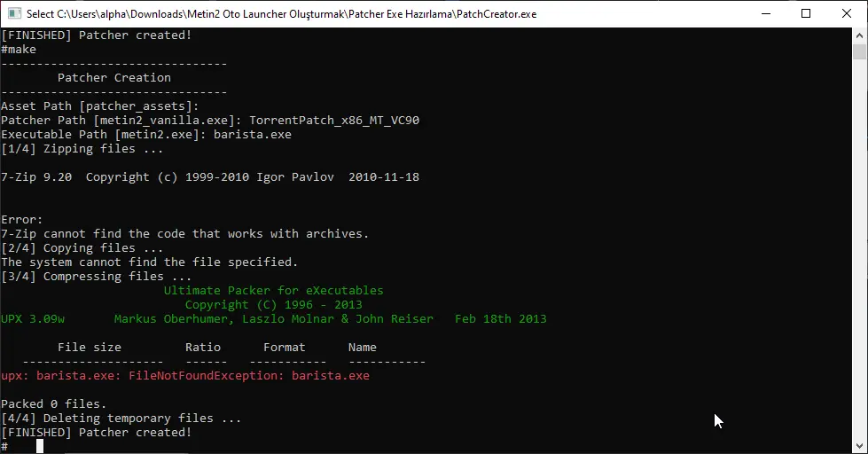Minimize the PatchCreator console window
This screenshot has width=868, height=454.
click(x=765, y=13)
